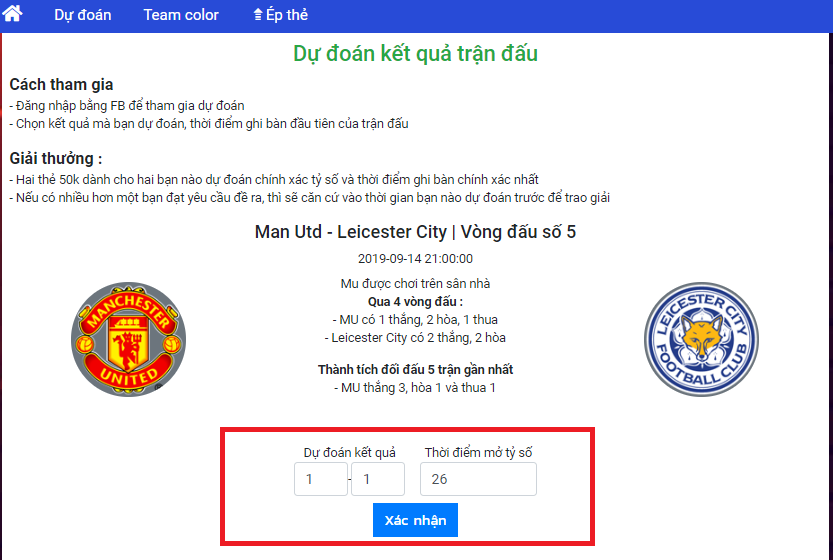This screenshot has height=560, width=833.
Task: Click the Man Utd - Leicester City match title
Action: point(415,232)
